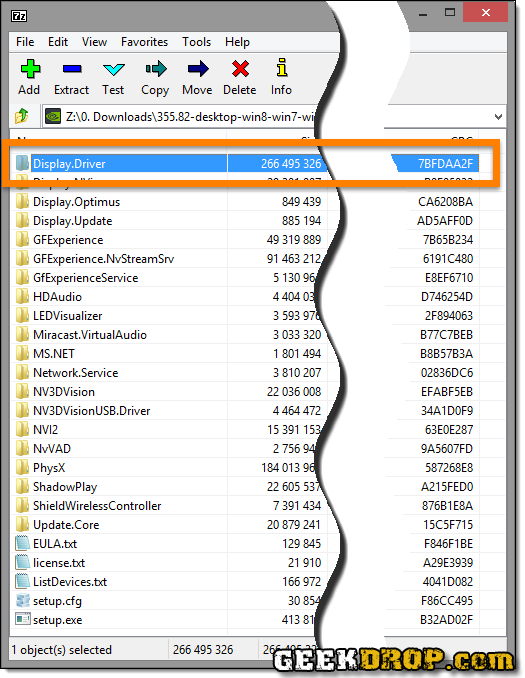Select the Display.Optimus folder
525x678 pixels.
(77, 201)
